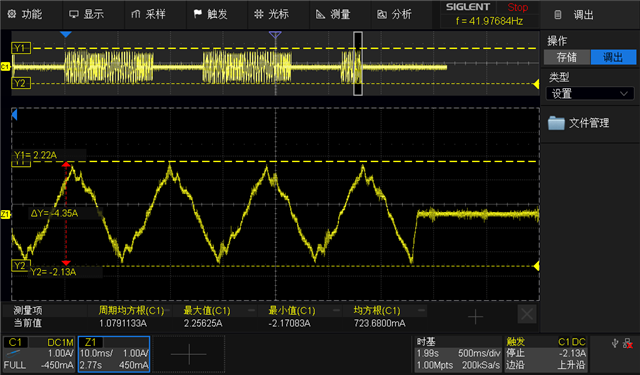This screenshot has height=375, width=640.
Task: Click the 当前值 row label
Action: click(28, 324)
